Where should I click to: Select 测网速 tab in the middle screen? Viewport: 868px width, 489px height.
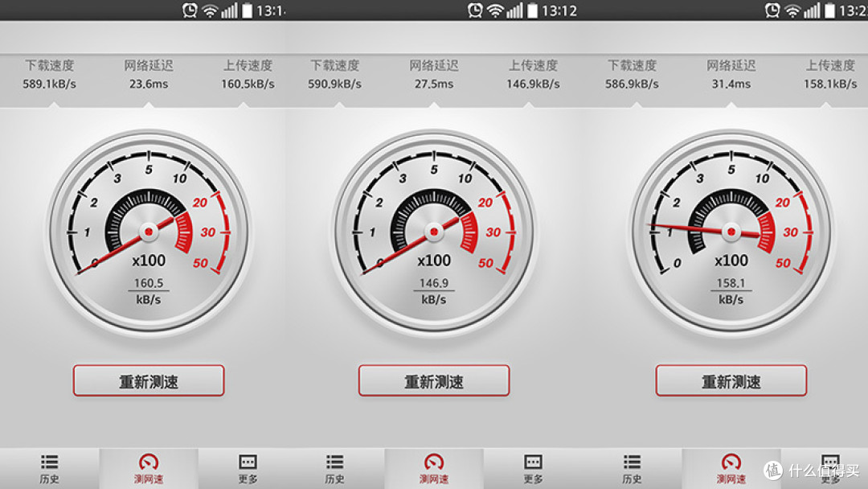(434, 469)
